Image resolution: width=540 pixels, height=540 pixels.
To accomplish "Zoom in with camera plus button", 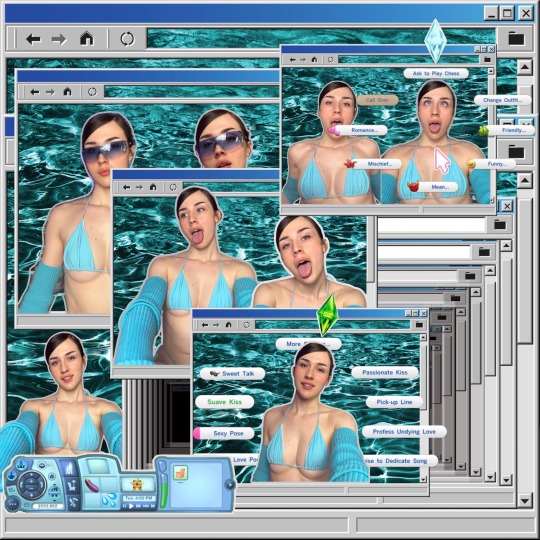I will tap(31, 481).
